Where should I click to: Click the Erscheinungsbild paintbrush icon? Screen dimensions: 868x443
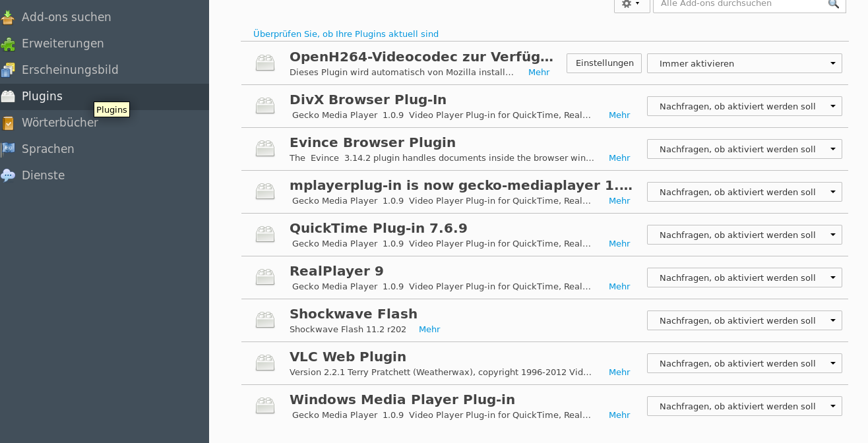tap(7, 70)
